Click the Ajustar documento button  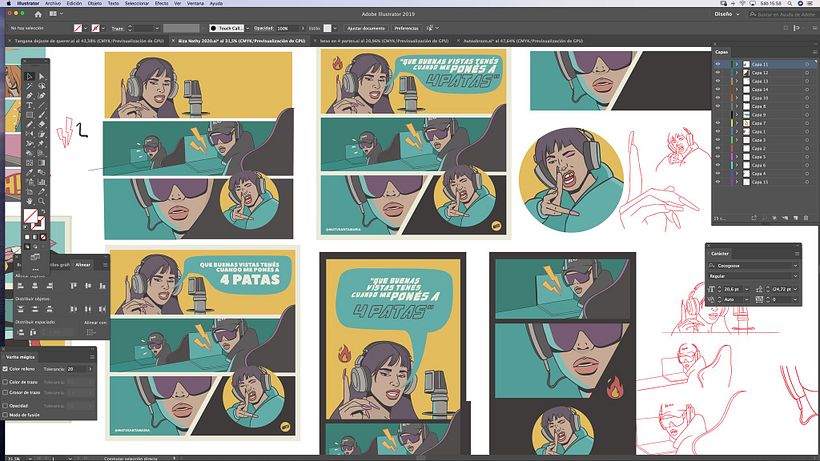[366, 28]
